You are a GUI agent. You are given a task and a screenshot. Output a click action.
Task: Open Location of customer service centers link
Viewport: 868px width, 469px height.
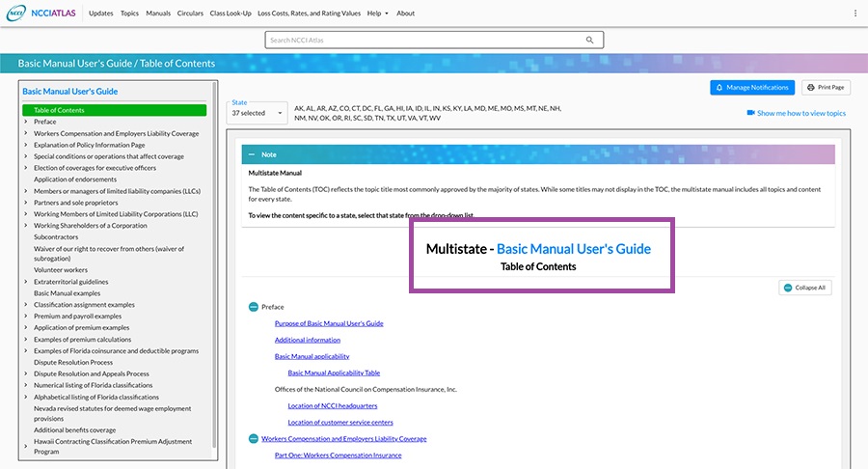(340, 423)
